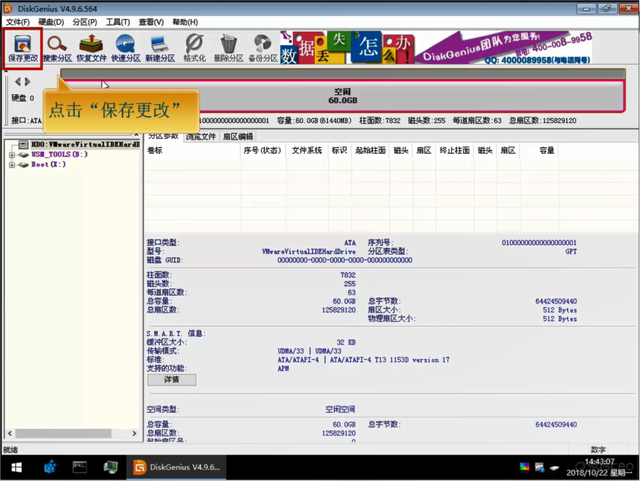Click the 起始柱面 column header
The height and width of the screenshot is (481, 640).
(370, 151)
